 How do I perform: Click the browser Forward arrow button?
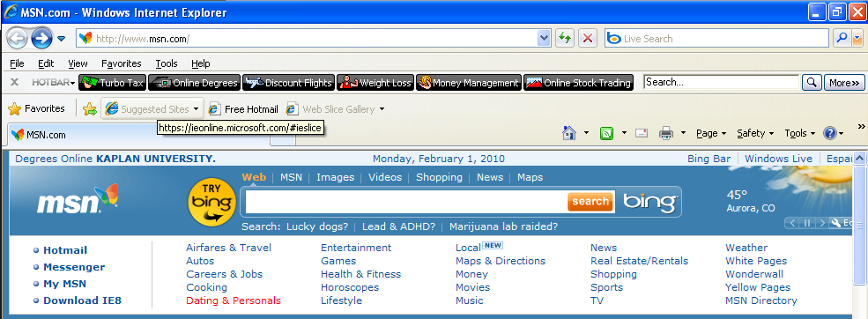click(x=41, y=38)
